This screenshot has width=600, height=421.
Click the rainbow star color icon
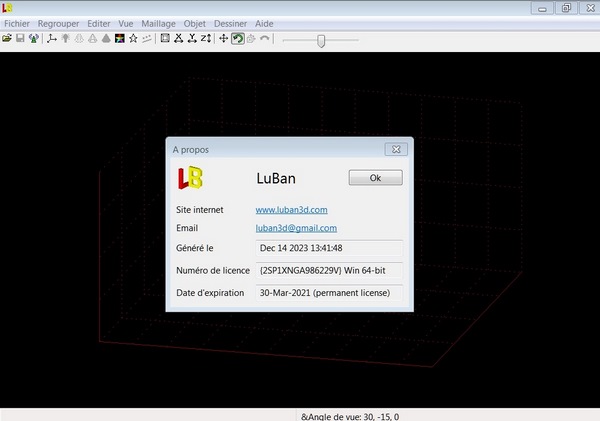click(x=120, y=38)
